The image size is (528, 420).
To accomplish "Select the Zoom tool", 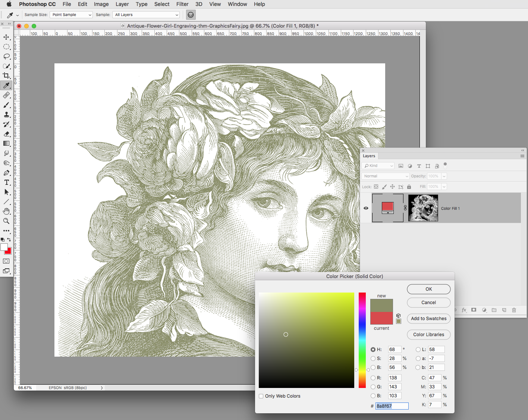I will [6, 221].
